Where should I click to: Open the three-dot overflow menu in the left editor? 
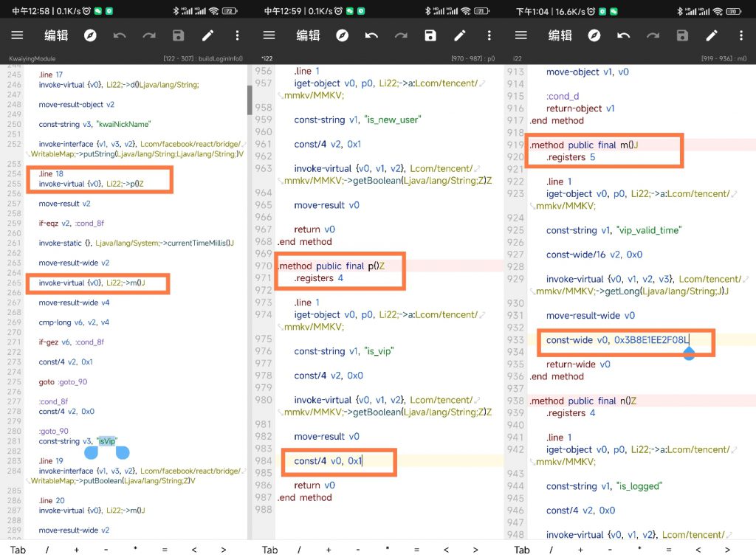pyautogui.click(x=237, y=35)
